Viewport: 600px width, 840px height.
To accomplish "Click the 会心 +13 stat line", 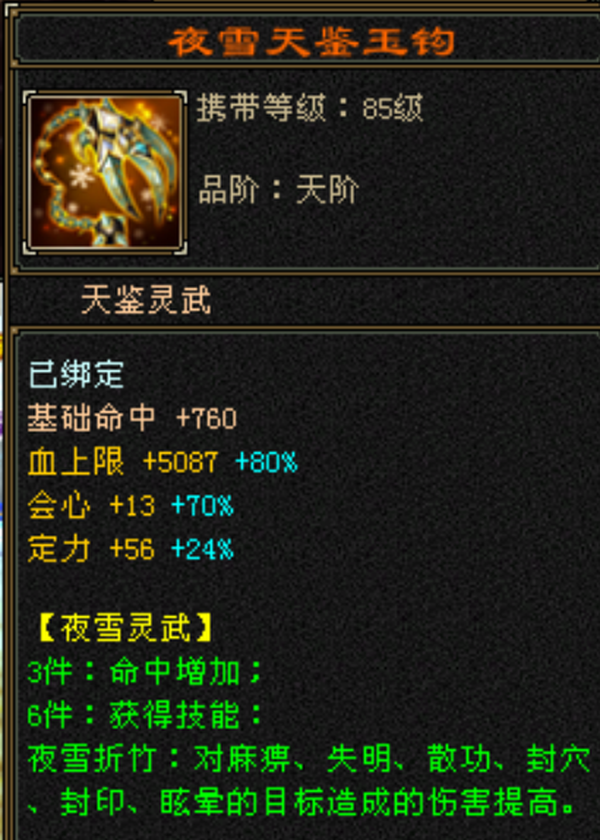I will pos(91,506).
